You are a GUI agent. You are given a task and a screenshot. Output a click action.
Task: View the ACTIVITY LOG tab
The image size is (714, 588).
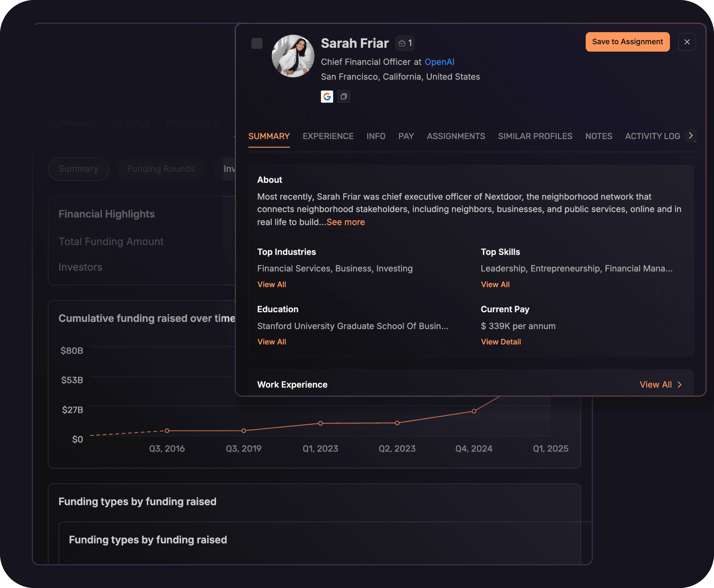click(652, 136)
